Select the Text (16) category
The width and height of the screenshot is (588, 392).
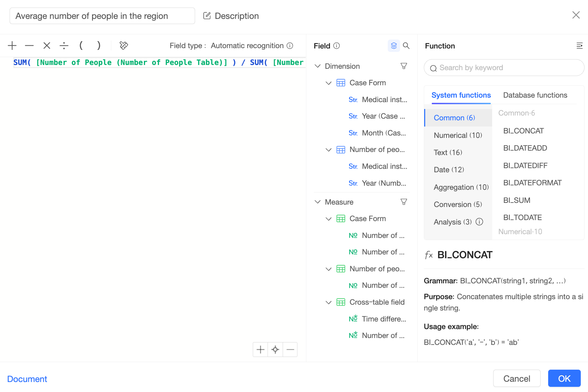[458, 152]
